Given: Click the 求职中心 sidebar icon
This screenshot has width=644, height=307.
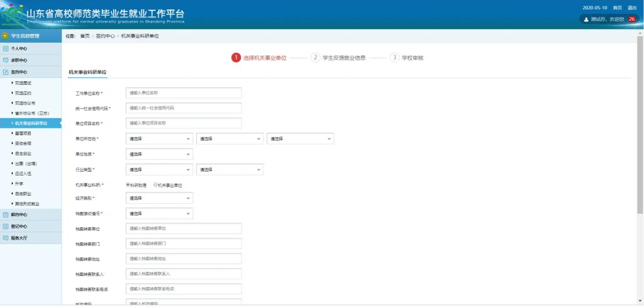Looking at the screenshot, I should [x=5, y=60].
